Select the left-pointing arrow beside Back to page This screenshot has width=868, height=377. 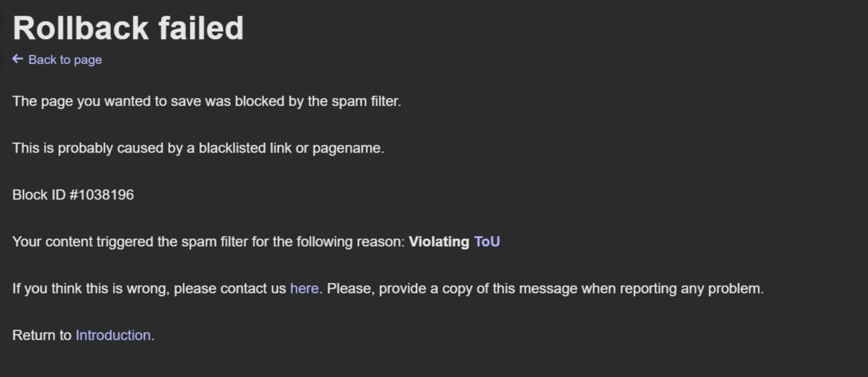pyautogui.click(x=17, y=59)
